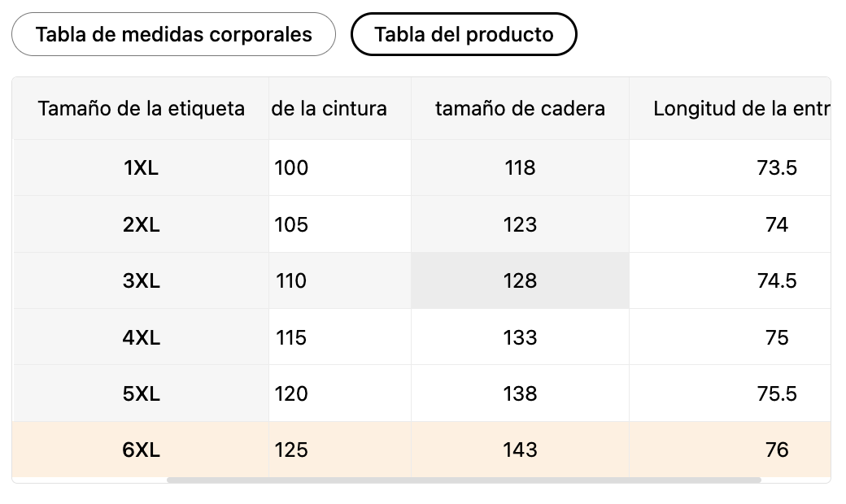Select the 5XL size row label
The image size is (846, 504).
[141, 394]
